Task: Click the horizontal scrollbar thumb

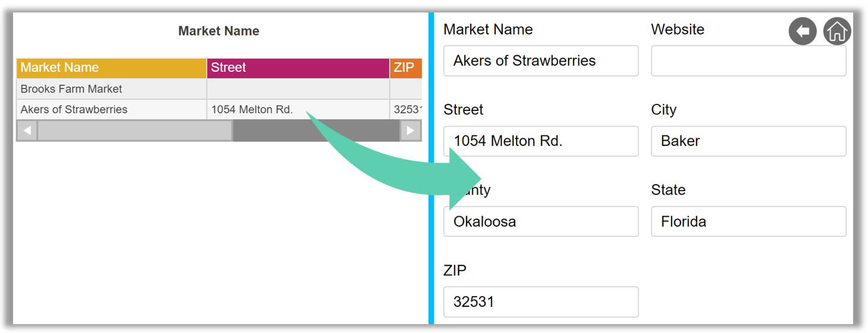Action: [135, 131]
